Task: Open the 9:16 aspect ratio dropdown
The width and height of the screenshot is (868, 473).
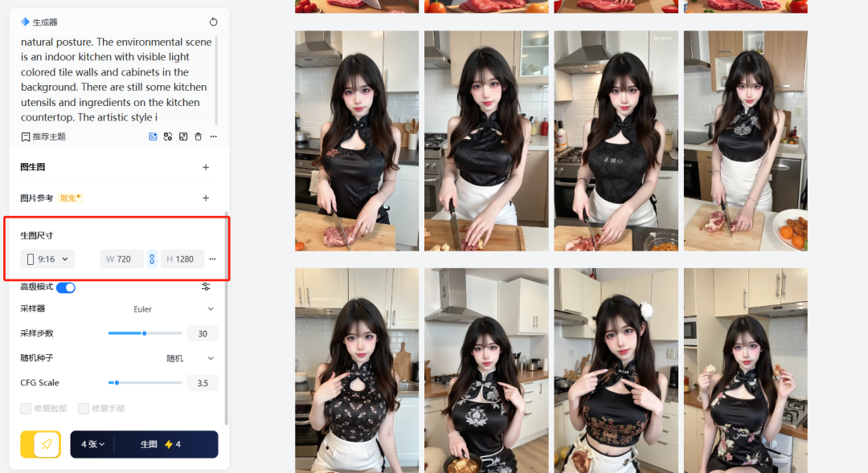Action: pos(47,259)
